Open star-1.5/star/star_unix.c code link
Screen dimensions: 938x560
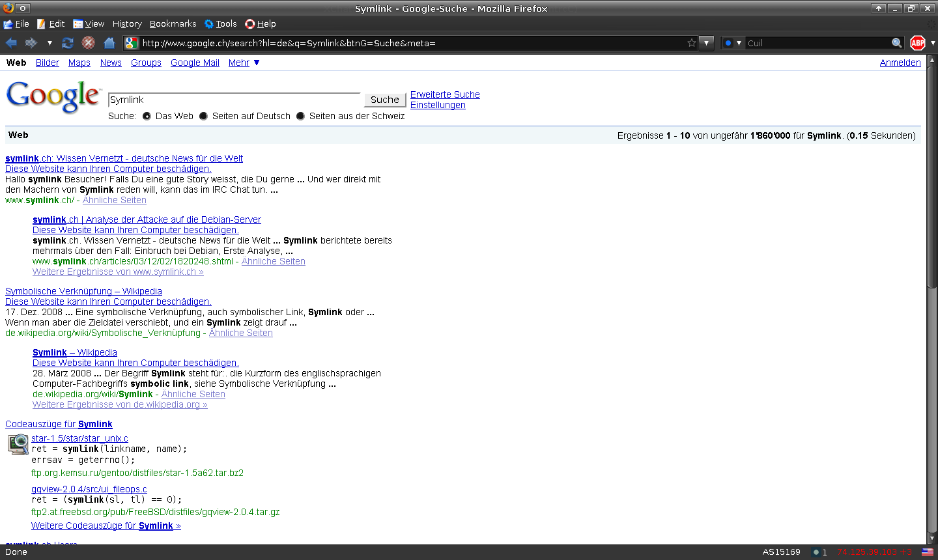(79, 438)
